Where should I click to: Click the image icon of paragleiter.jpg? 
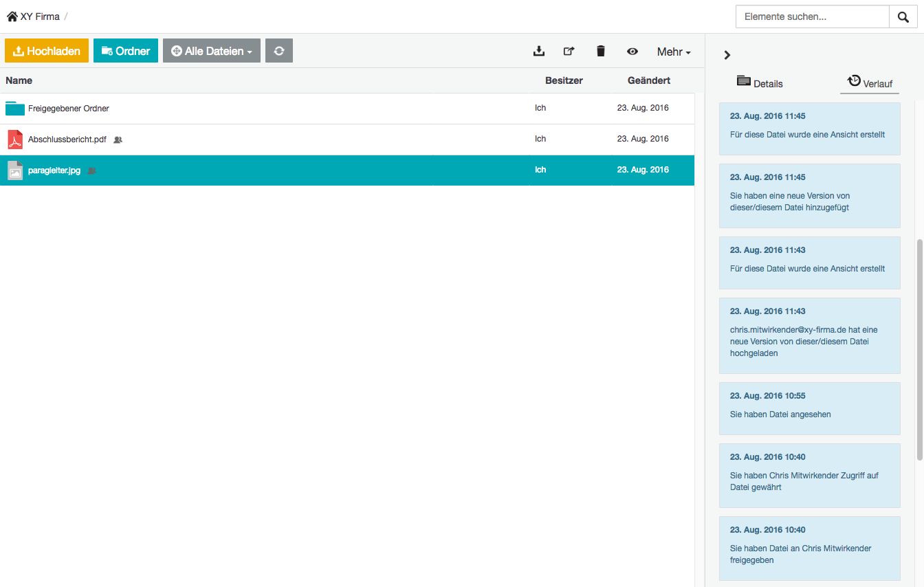pyautogui.click(x=15, y=170)
